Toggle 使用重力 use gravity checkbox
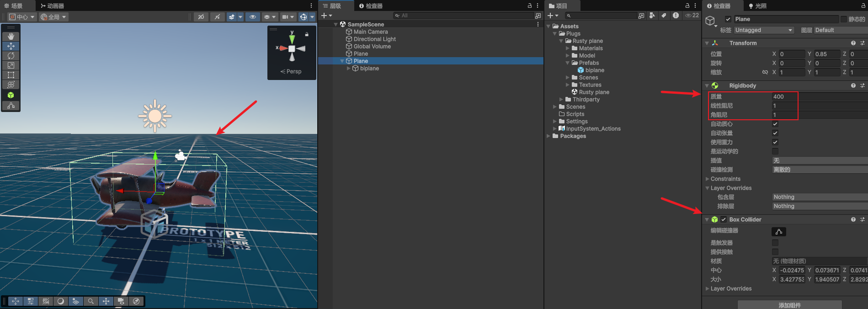The width and height of the screenshot is (868, 309). pos(775,142)
